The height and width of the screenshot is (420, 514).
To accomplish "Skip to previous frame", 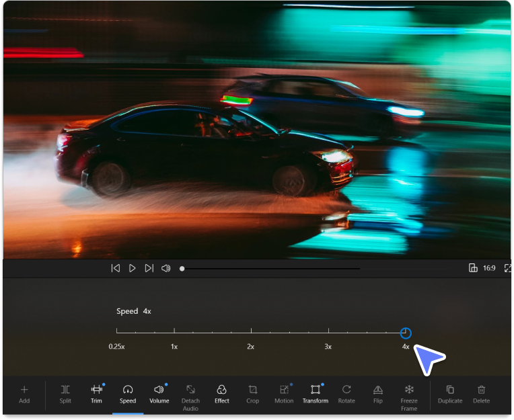I will 116,268.
